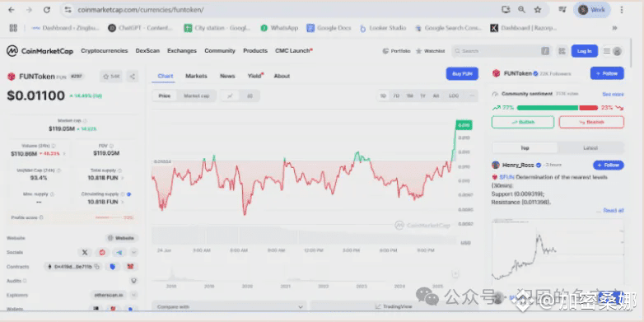The image size is (644, 322).
Task: Select the Price toggle on chart
Action: (x=165, y=96)
